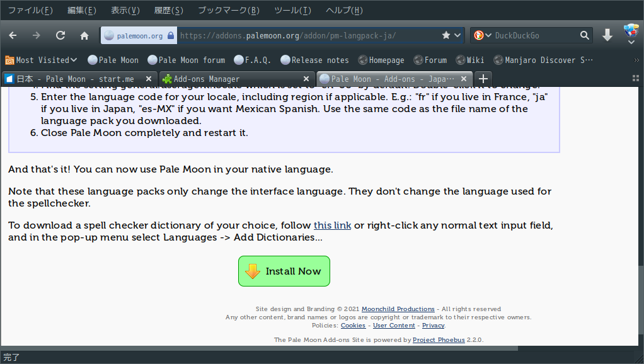Open the 表示 menu
The width and height of the screenshot is (644, 364).
pos(125,10)
